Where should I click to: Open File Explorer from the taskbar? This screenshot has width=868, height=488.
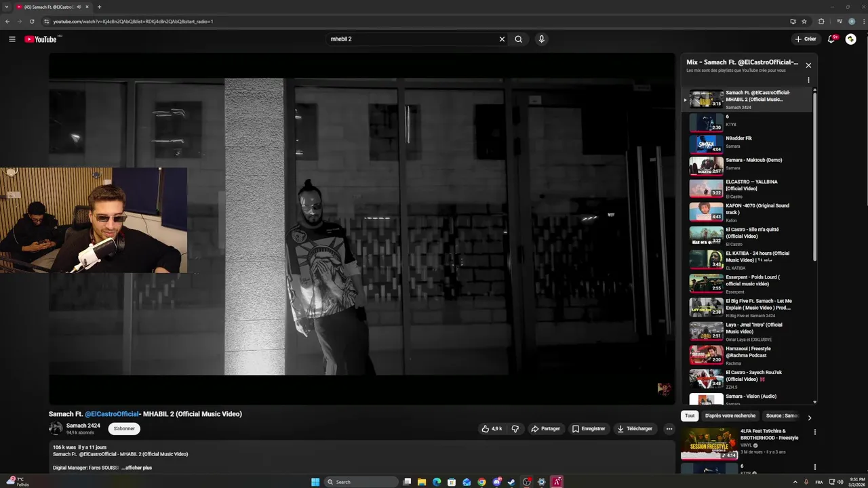point(422,482)
